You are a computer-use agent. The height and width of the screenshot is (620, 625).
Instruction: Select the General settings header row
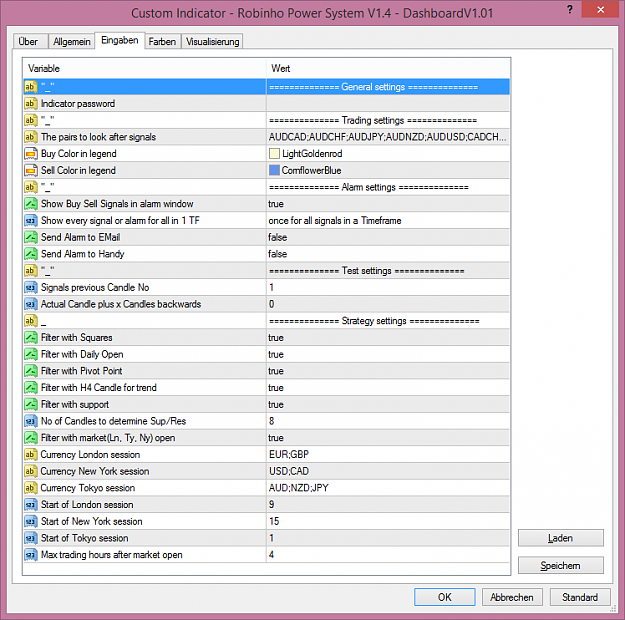[266, 87]
